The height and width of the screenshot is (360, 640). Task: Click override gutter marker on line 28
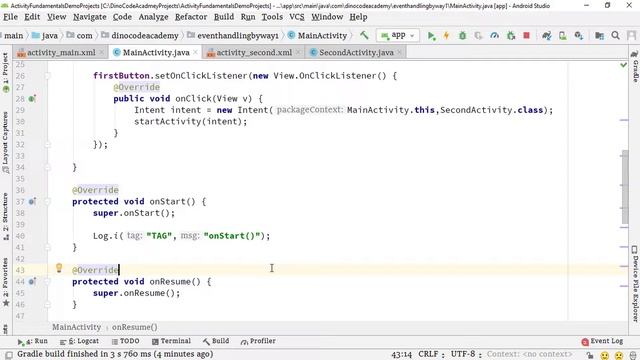point(32,99)
